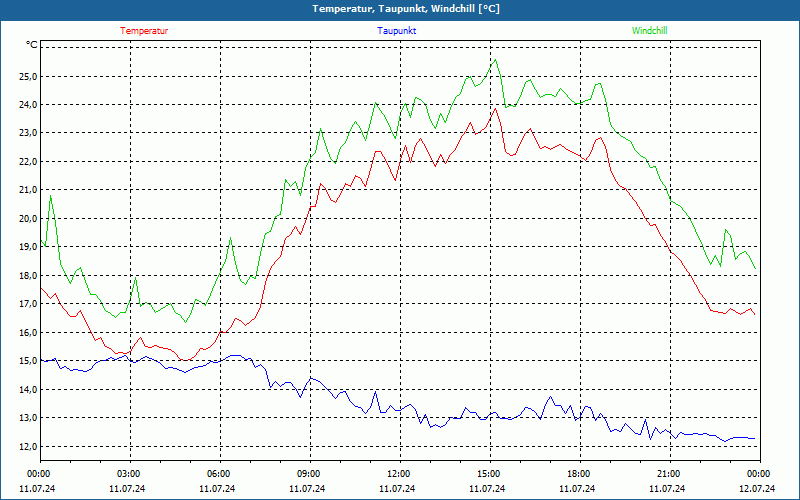Screen dimensions: 800x500
Task: Click the 06:00 time axis label
Action: [220, 474]
